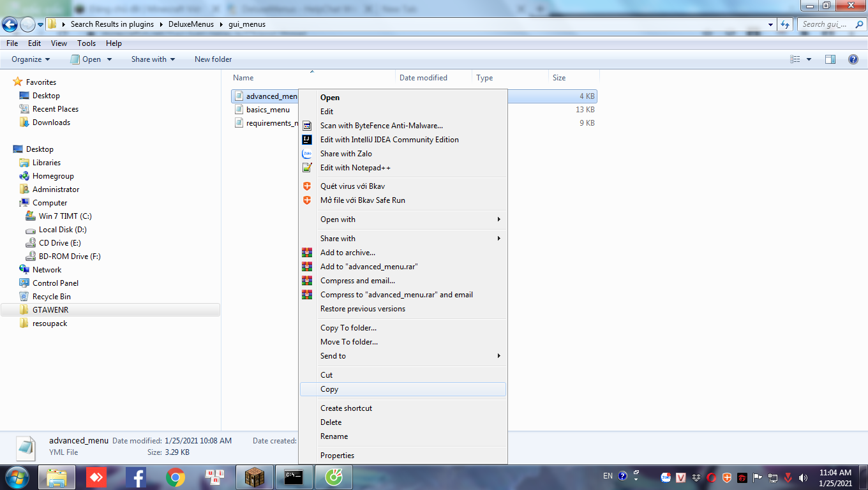This screenshot has width=868, height=490.
Task: Choose Mở file với Bkav Safe Run
Action: 403,200
